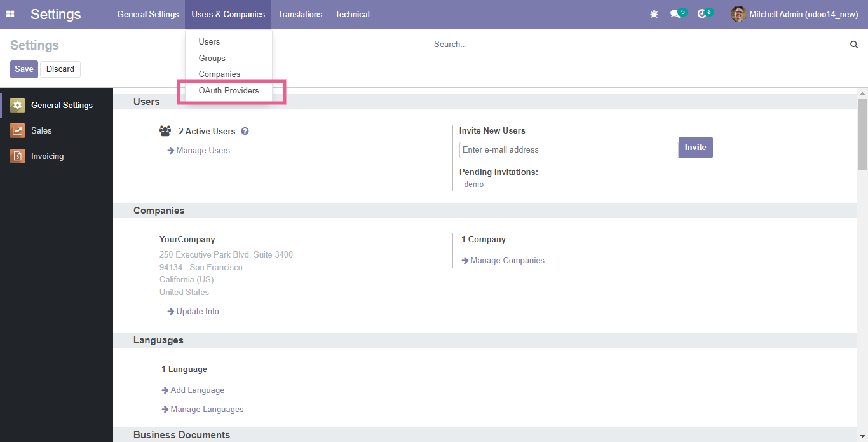Click the debug bug icon
The image size is (868, 442).
[654, 14]
